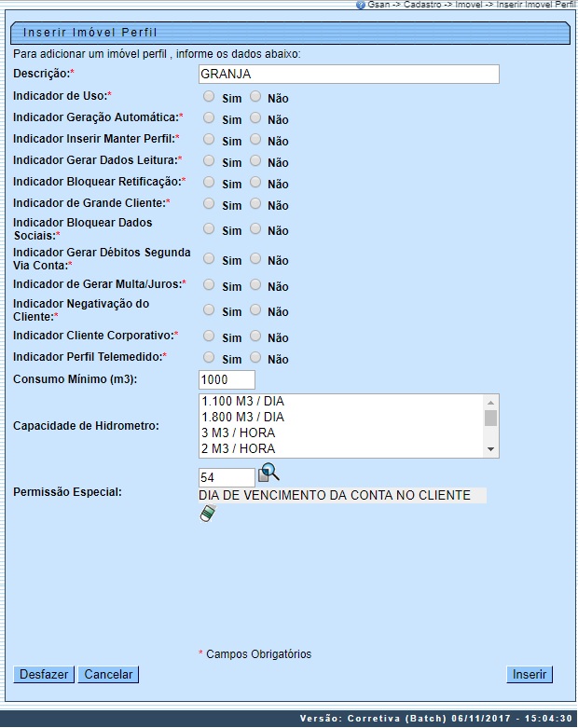
Task: Set Indicador Perfil Telemedido to Não
Action: tap(255, 358)
